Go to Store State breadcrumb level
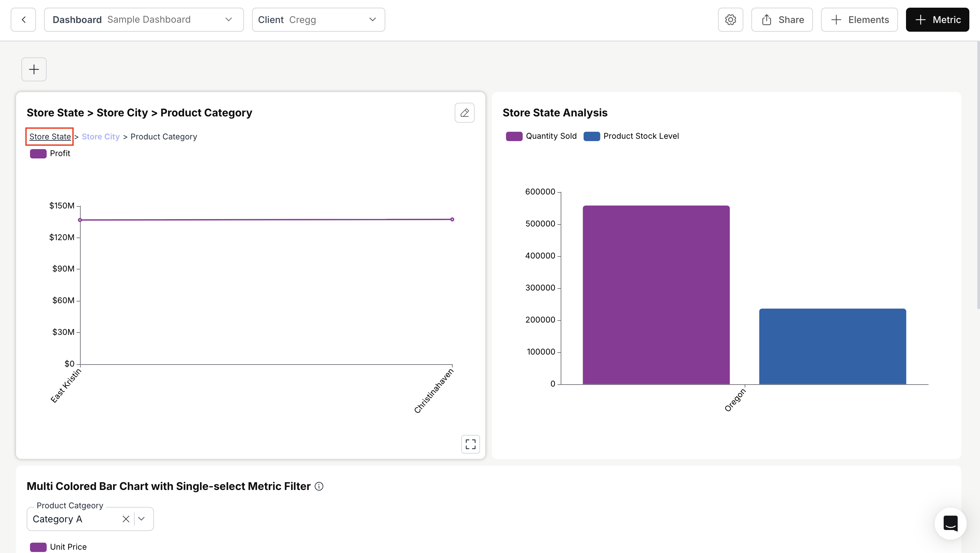The height and width of the screenshot is (553, 980). click(x=50, y=137)
